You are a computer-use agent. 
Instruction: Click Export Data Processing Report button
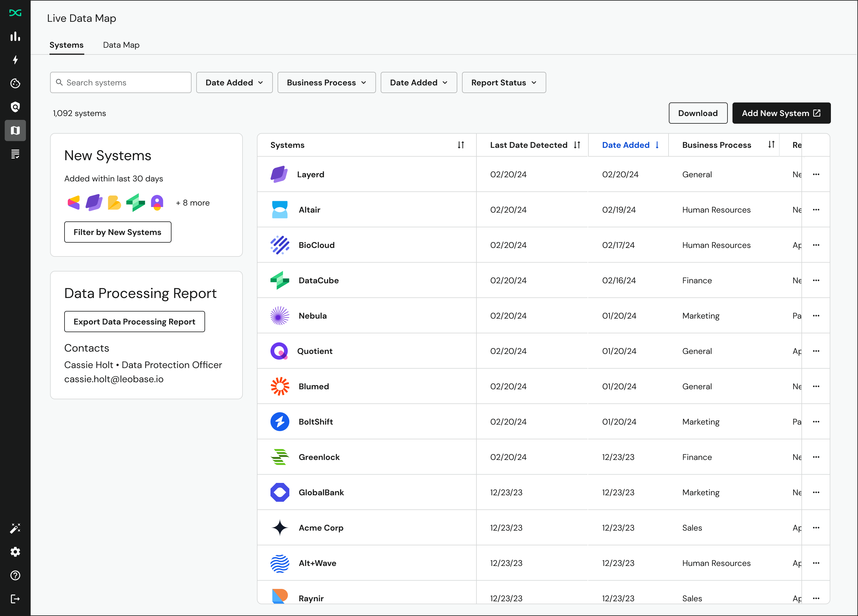[134, 322]
